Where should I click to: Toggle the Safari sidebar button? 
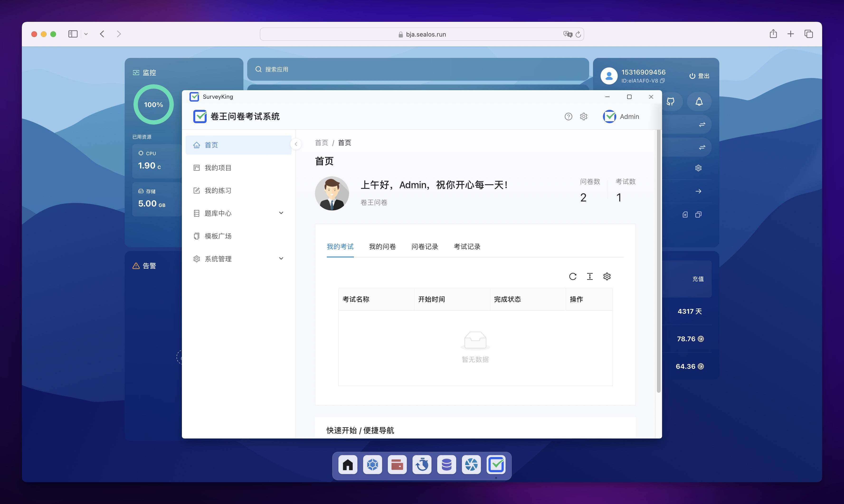coord(73,34)
